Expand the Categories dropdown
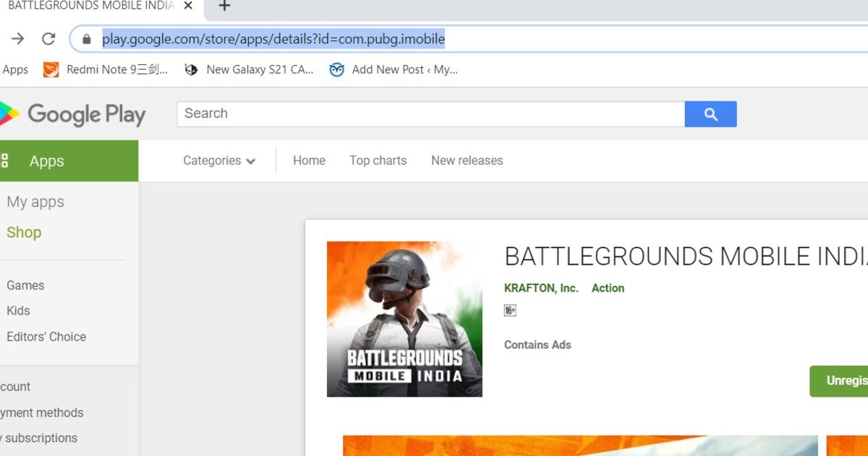The width and height of the screenshot is (868, 456). 219,161
